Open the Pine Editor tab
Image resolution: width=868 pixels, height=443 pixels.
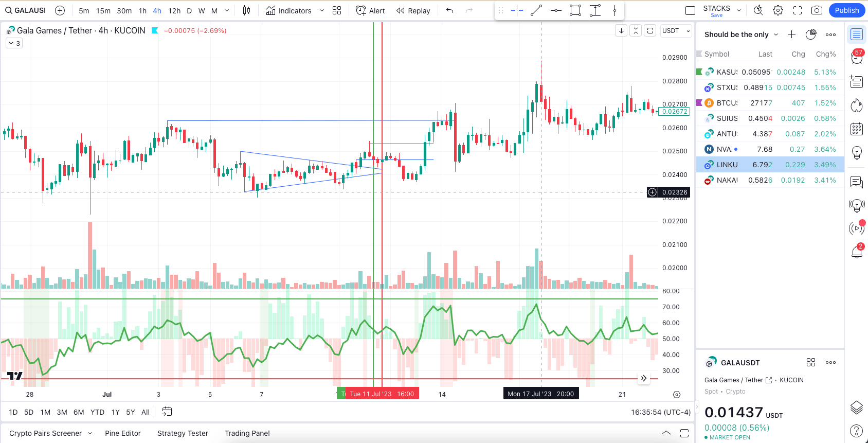(x=123, y=433)
